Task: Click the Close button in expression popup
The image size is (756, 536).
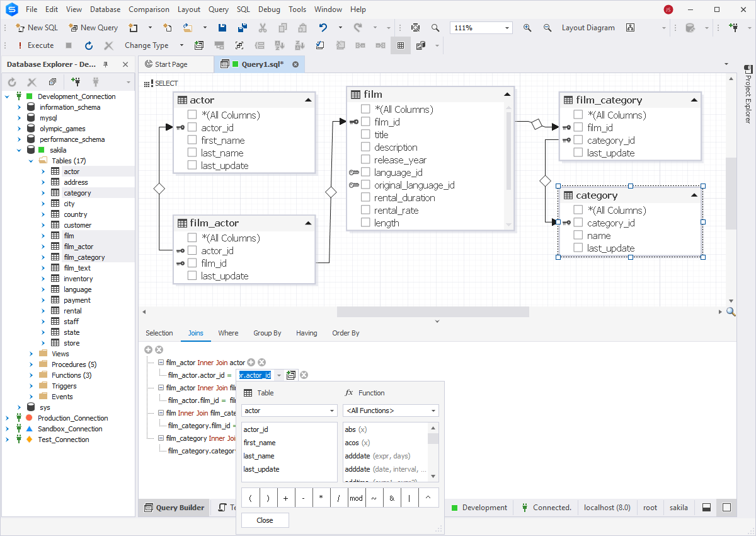Action: 265,520
